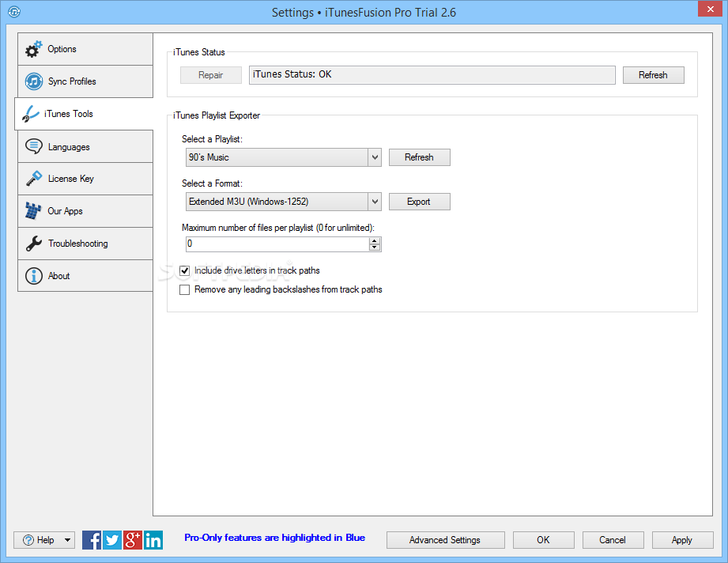
Task: Click 'Pro-Only features are highlighted in Blue' text
Action: (275, 538)
